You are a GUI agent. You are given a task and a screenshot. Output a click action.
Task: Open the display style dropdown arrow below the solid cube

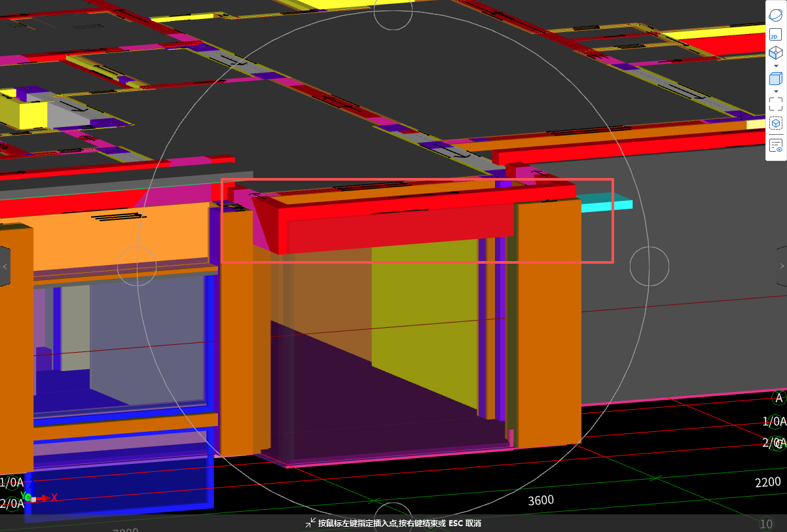[776, 91]
